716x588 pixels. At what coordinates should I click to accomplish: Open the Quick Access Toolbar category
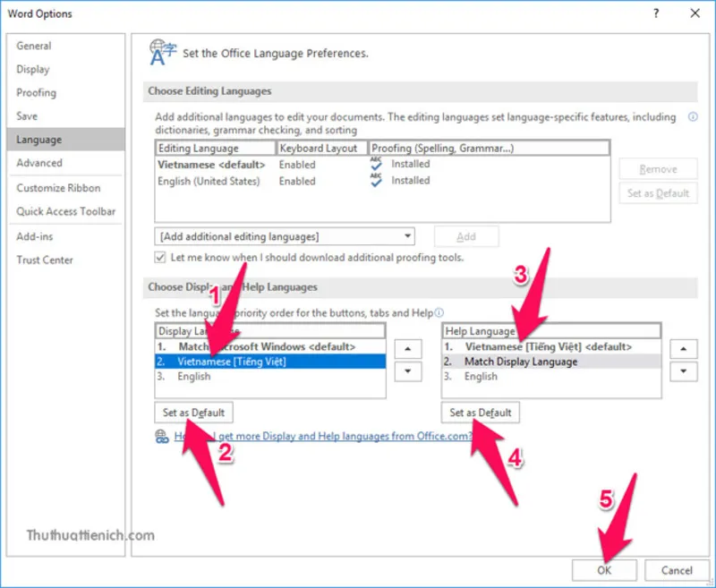[x=65, y=211]
